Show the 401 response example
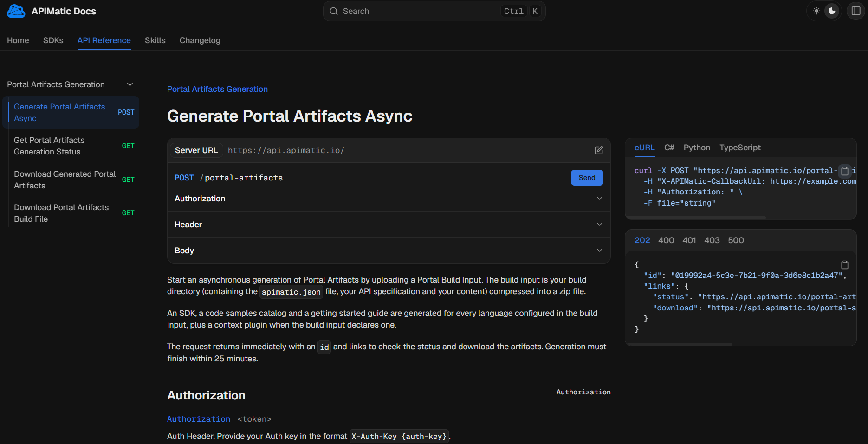Viewport: 868px width, 444px height. tap(689, 240)
